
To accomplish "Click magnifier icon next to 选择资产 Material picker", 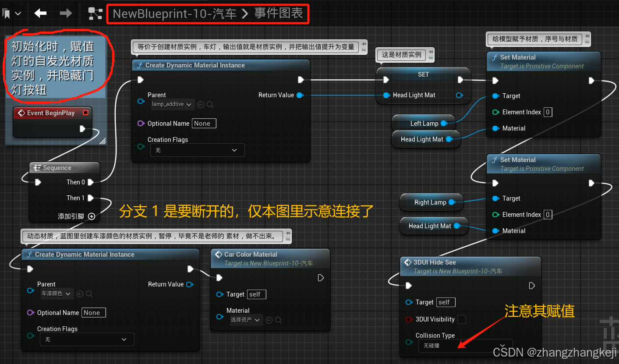I will point(278,320).
